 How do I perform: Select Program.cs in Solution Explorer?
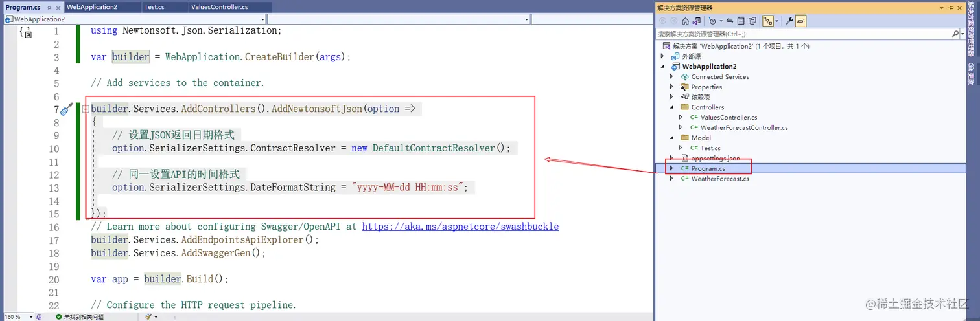pos(708,168)
